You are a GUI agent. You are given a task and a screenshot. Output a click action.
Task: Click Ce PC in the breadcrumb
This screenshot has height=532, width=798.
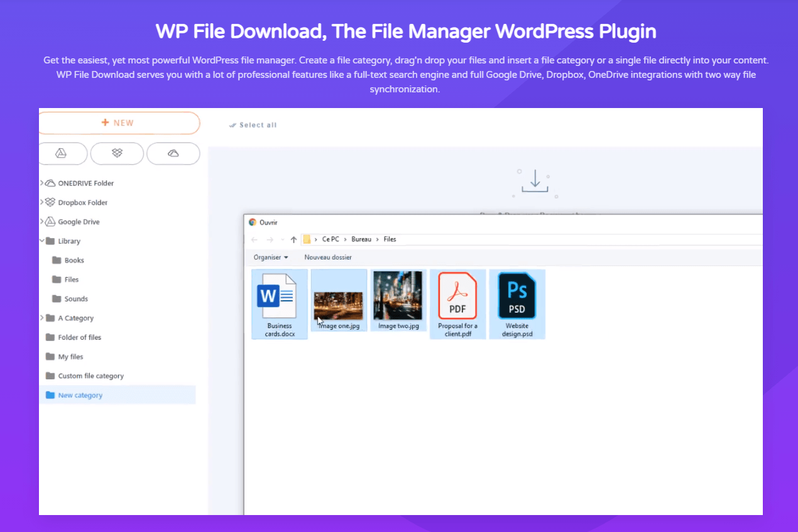pos(330,239)
